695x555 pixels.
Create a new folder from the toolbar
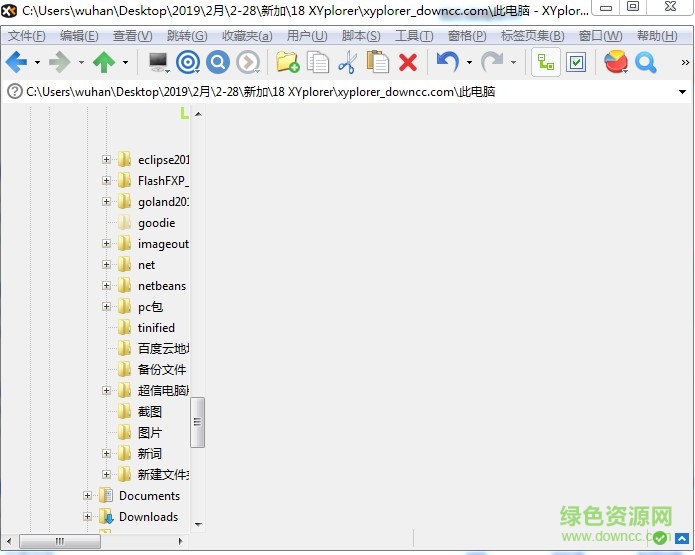point(288,63)
